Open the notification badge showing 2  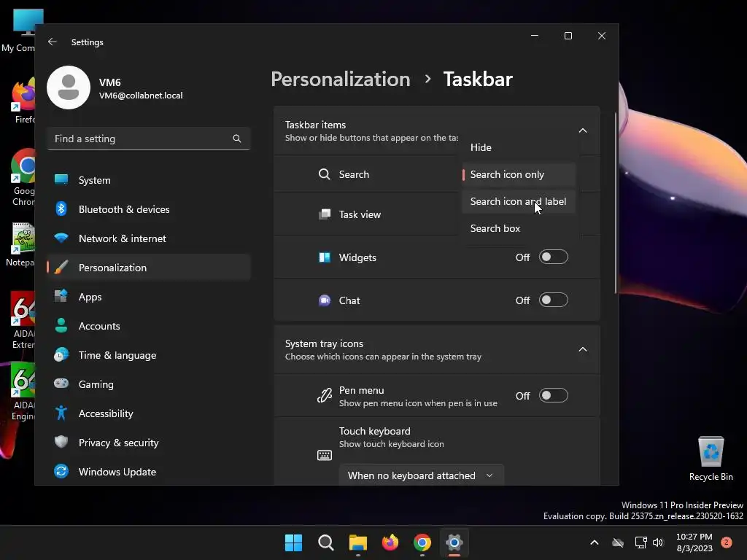point(726,542)
